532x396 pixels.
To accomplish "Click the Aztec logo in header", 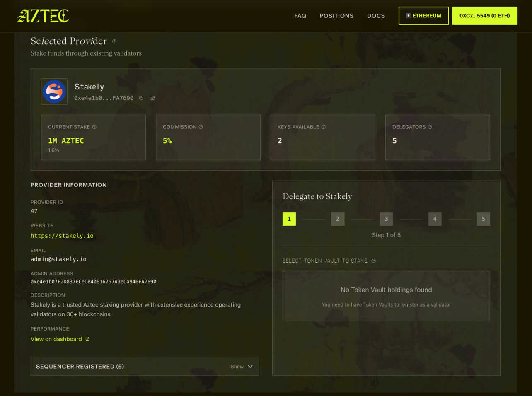I will [x=43, y=16].
